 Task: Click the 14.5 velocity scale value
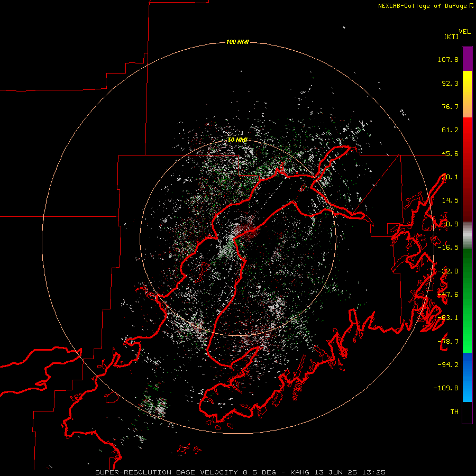[x=450, y=200]
